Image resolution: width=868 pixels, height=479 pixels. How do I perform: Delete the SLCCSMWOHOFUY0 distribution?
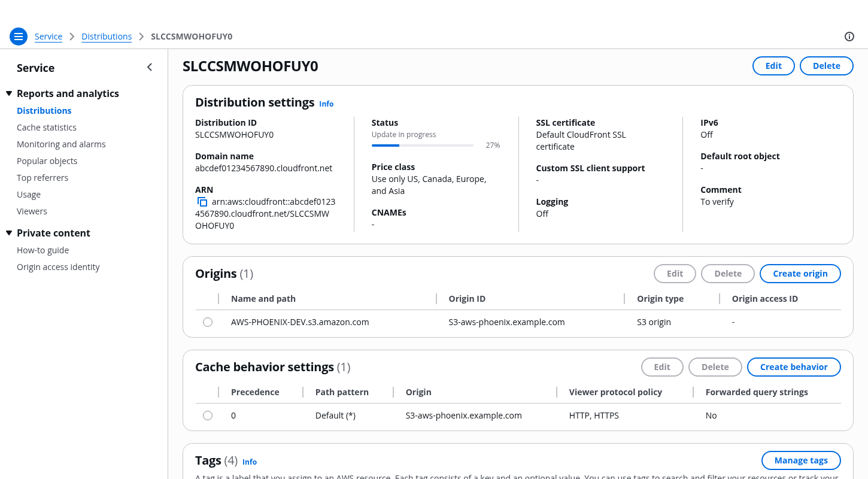[x=826, y=66]
